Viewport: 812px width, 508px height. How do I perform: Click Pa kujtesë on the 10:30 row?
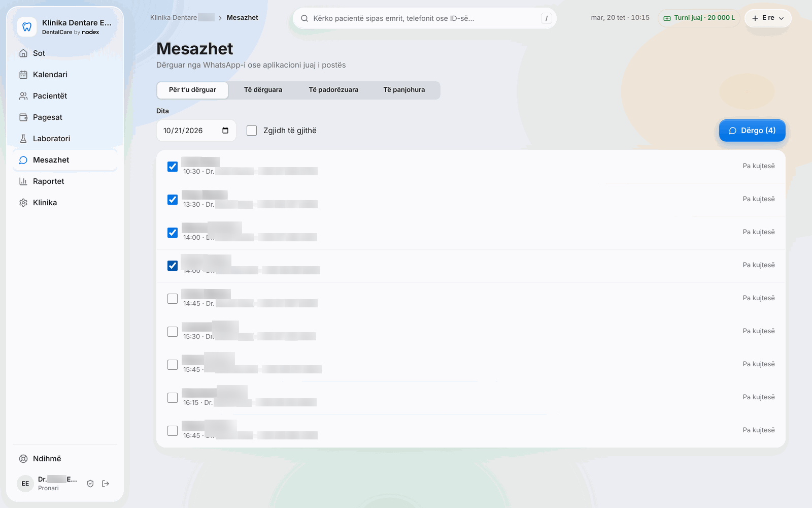[759, 166]
